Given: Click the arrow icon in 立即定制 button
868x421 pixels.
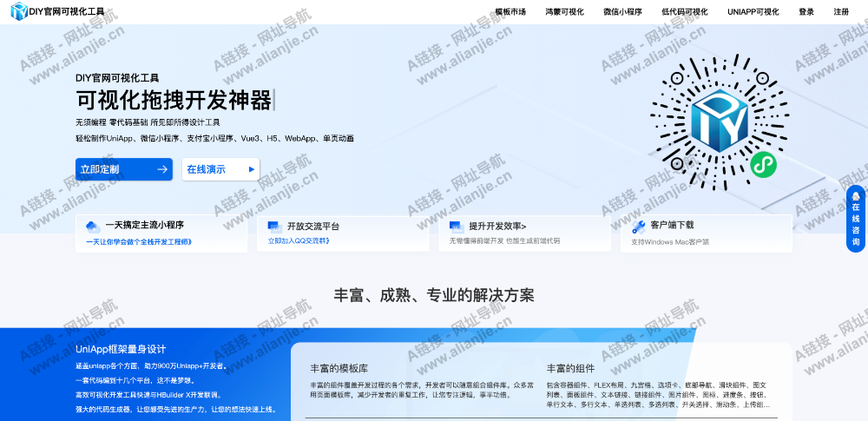Looking at the screenshot, I should (161, 169).
